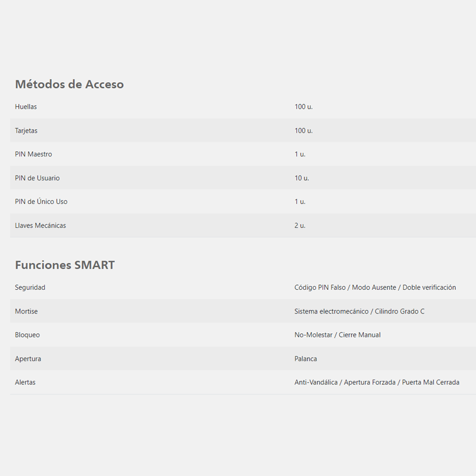Click the Mortise row label
This screenshot has width=476, height=476.
point(26,311)
